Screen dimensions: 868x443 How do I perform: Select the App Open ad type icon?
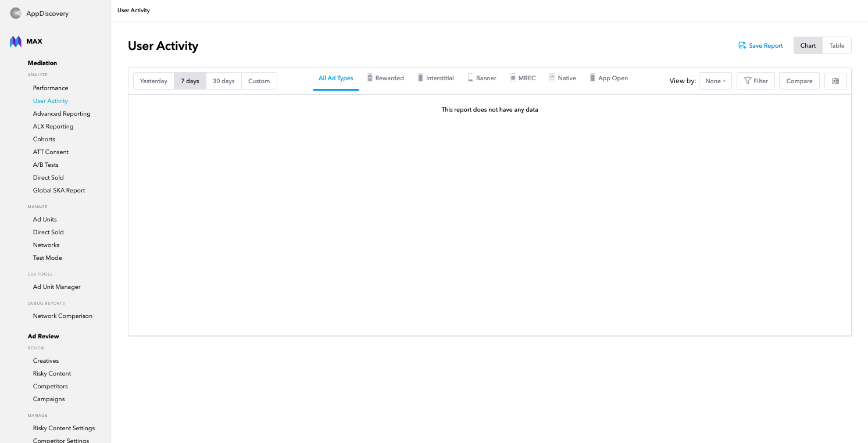pos(591,77)
